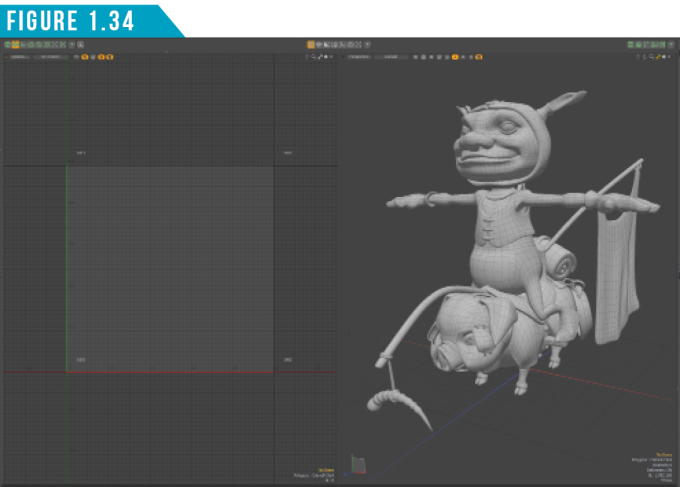Viewport: 680px width, 487px height.
Task: Click the first green icon in top-right toolbar
Action: 630,45
